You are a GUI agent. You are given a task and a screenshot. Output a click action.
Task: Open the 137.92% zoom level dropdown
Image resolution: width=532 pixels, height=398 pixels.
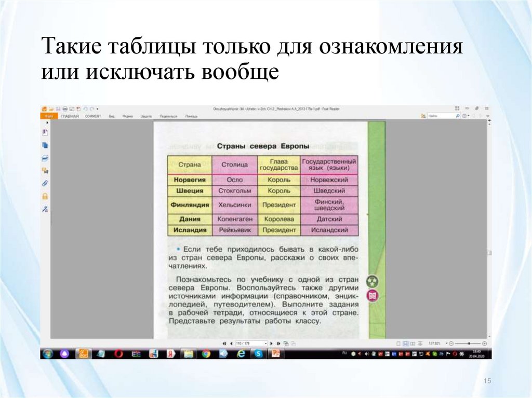tap(447, 344)
